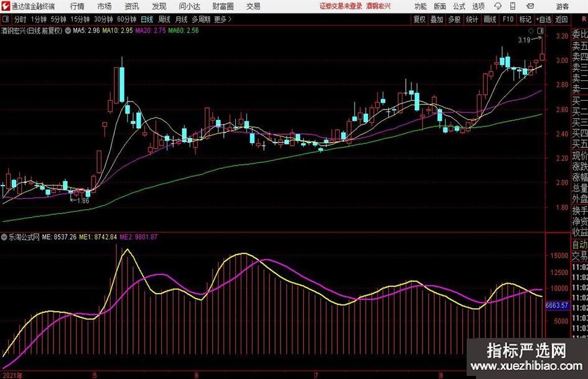Click the diamond icon above the chart
The height and width of the screenshot is (379, 588).
pos(531,30)
